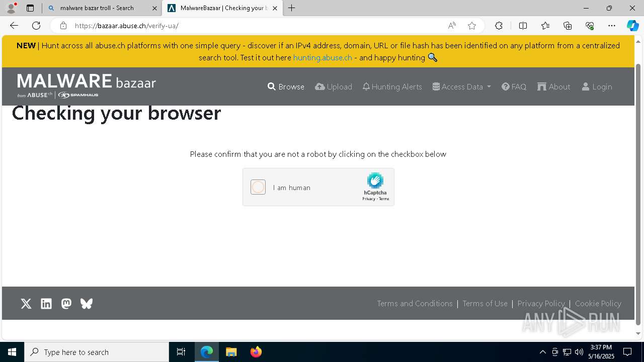
Task: Show hidden tray icons chevron
Action: click(542, 352)
